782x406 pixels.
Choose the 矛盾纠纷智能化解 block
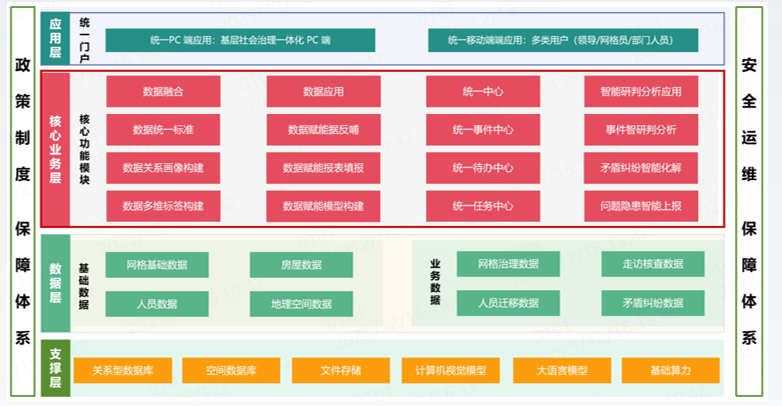tap(641, 168)
